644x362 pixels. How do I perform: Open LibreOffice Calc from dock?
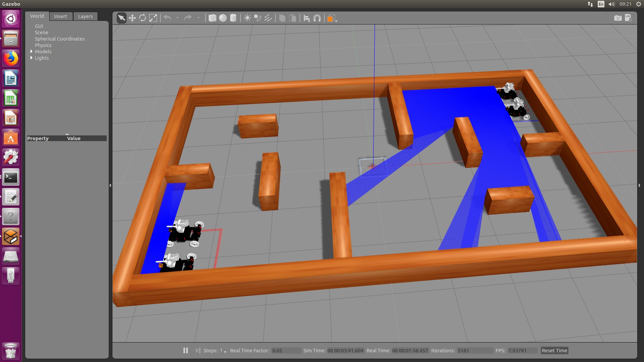[x=11, y=98]
